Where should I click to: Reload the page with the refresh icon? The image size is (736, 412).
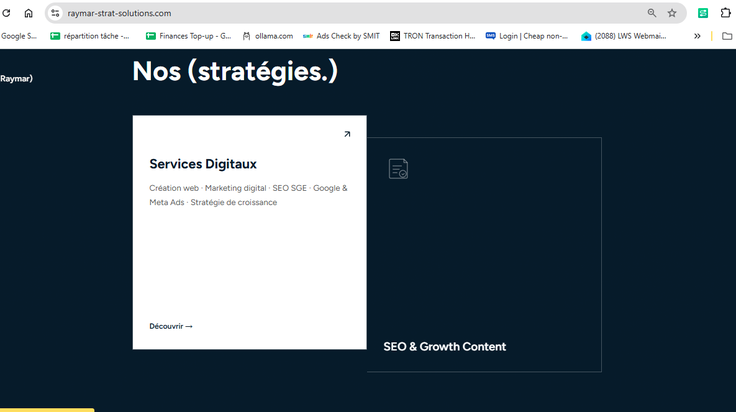tap(6, 13)
